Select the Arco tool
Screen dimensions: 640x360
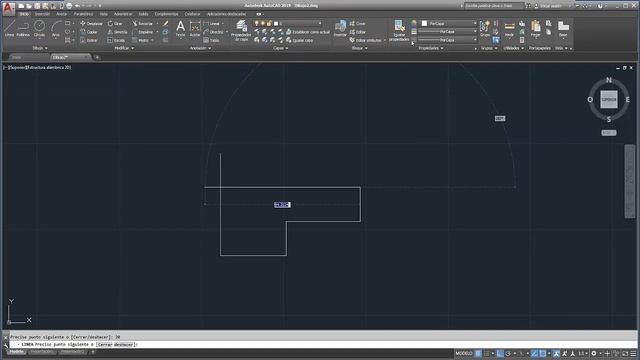[x=56, y=29]
